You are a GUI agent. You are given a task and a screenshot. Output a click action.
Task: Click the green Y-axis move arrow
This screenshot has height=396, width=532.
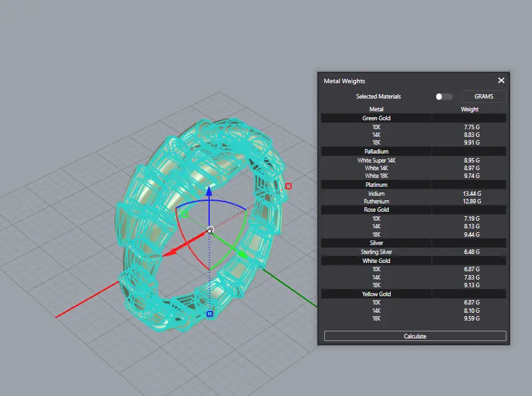point(242,254)
